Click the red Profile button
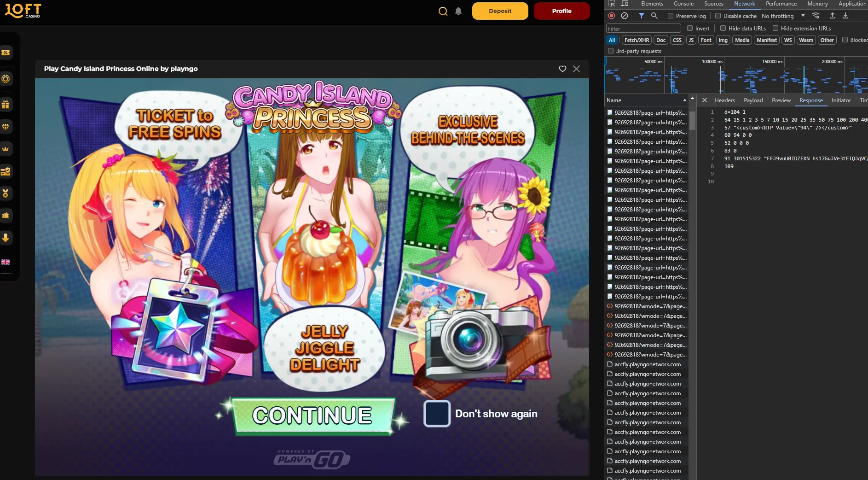 pyautogui.click(x=561, y=11)
